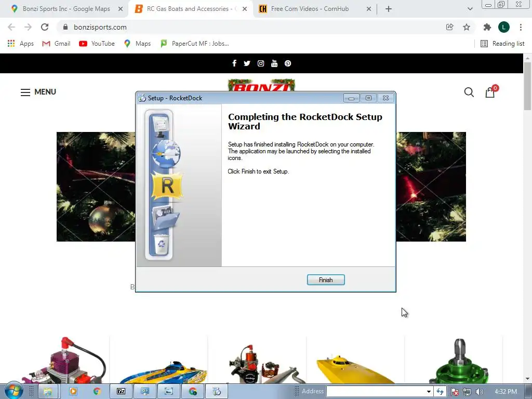532x399 pixels.
Task: Open the media player taskbar icon
Action: 73,392
